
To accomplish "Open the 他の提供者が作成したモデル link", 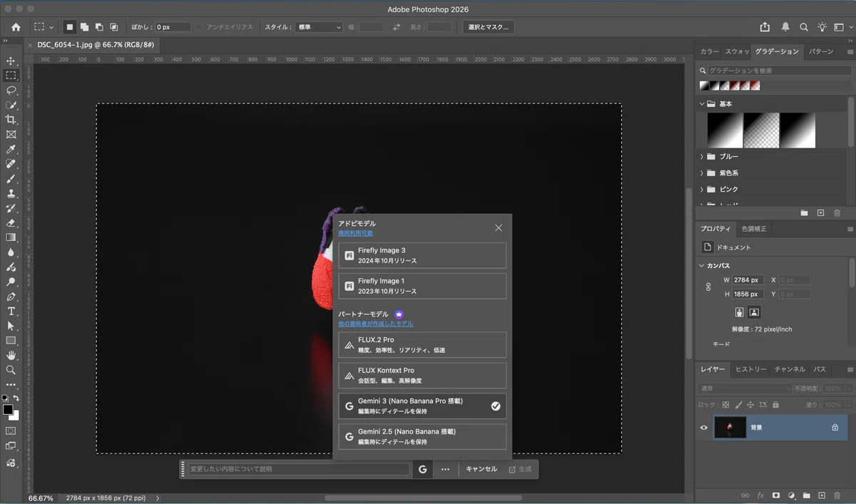I will (x=375, y=324).
